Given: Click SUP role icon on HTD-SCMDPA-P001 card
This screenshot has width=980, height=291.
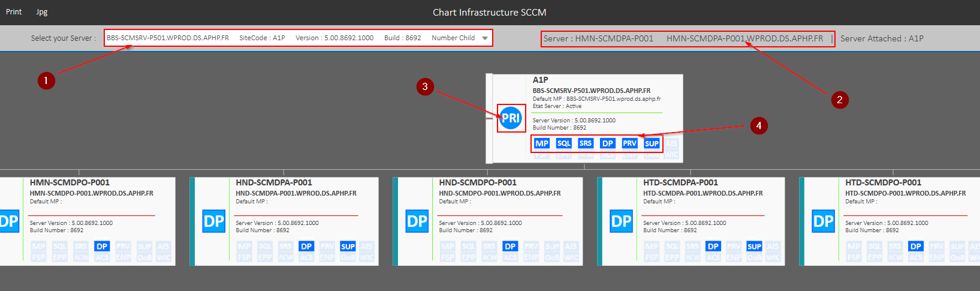Looking at the screenshot, I should [x=755, y=247].
